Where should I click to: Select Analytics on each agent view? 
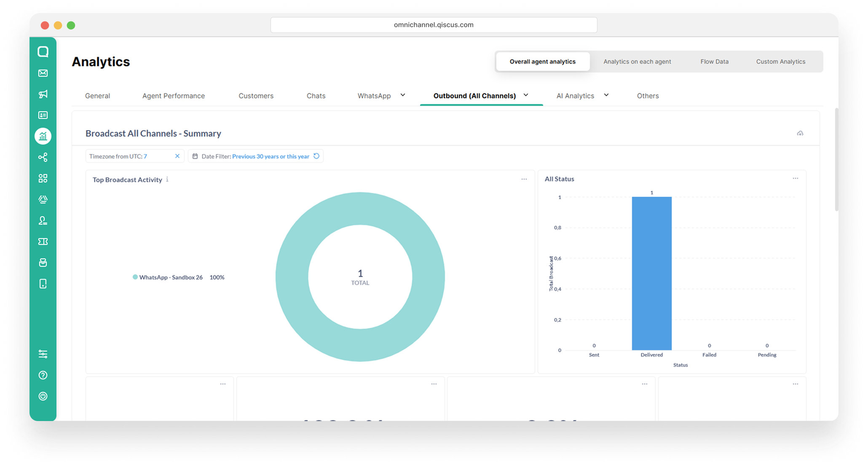tap(637, 62)
